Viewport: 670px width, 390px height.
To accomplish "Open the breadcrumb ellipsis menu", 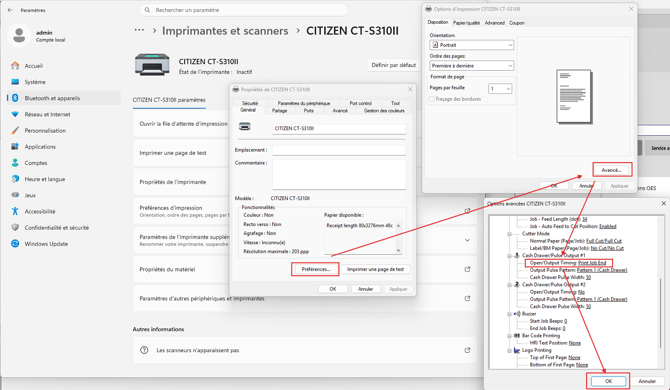I will [139, 30].
